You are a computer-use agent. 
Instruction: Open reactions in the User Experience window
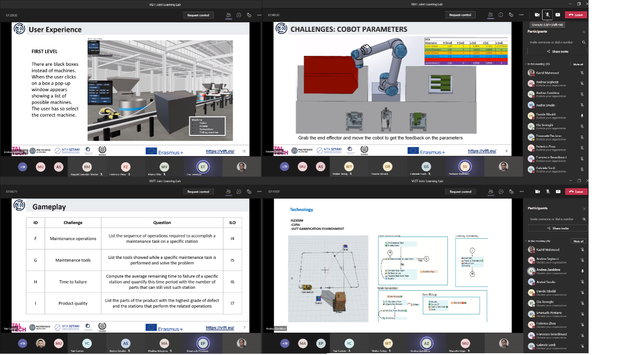pyautogui.click(x=249, y=15)
